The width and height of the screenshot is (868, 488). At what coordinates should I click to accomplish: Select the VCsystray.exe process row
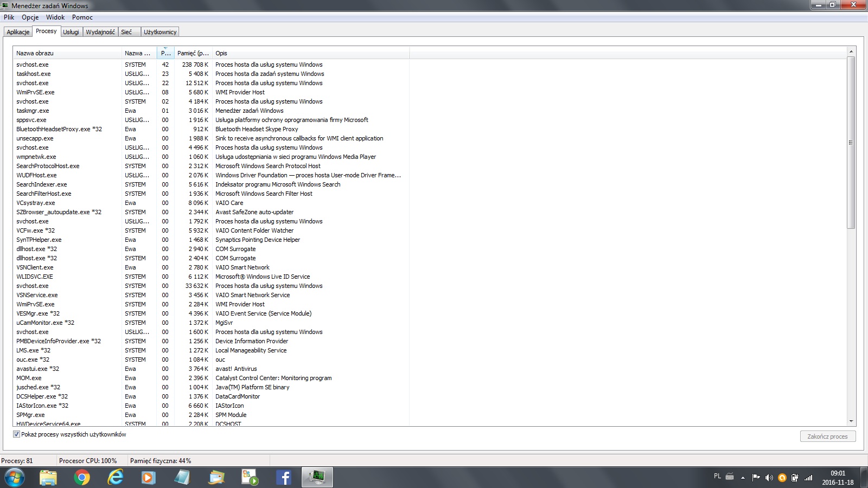tap(211, 203)
